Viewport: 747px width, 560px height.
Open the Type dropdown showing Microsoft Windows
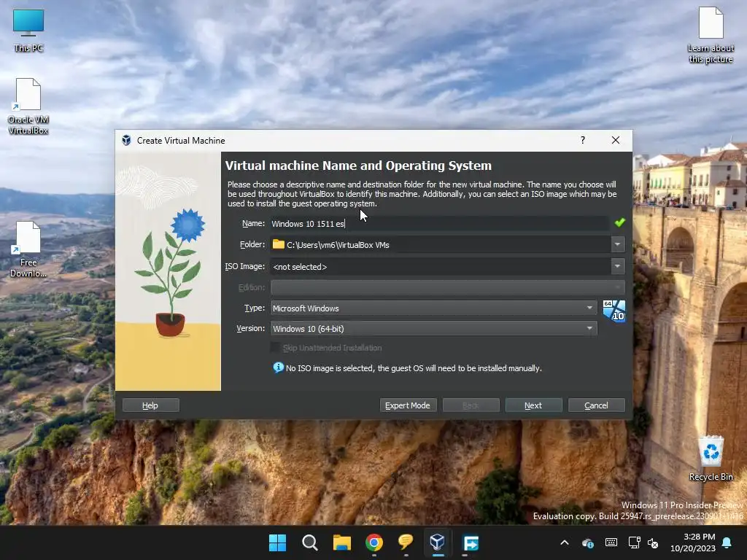tap(433, 308)
